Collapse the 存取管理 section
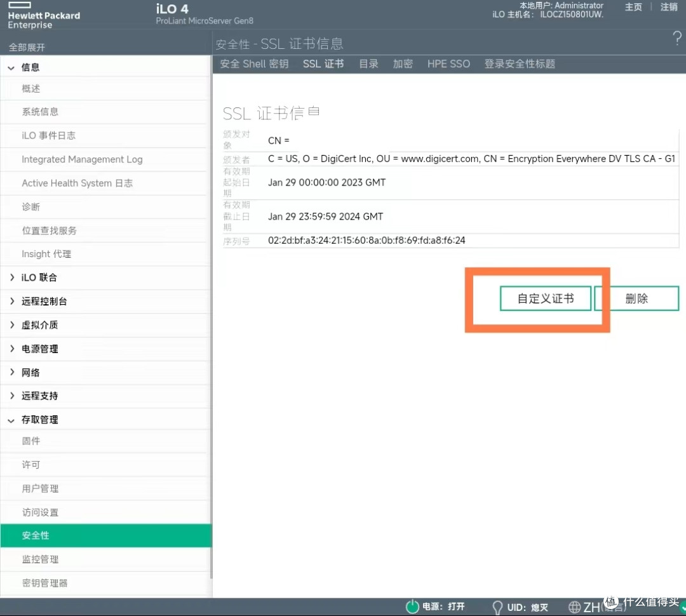Screen dimensions: 686x616 tap(11, 420)
